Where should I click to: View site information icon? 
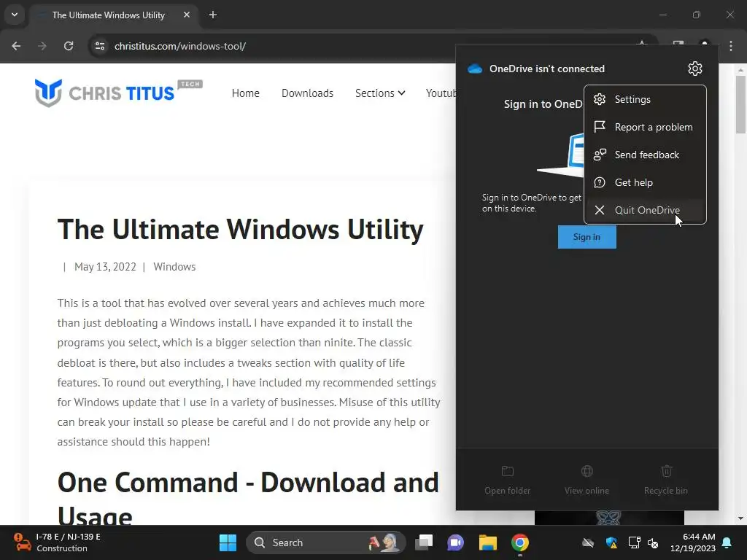click(100, 46)
